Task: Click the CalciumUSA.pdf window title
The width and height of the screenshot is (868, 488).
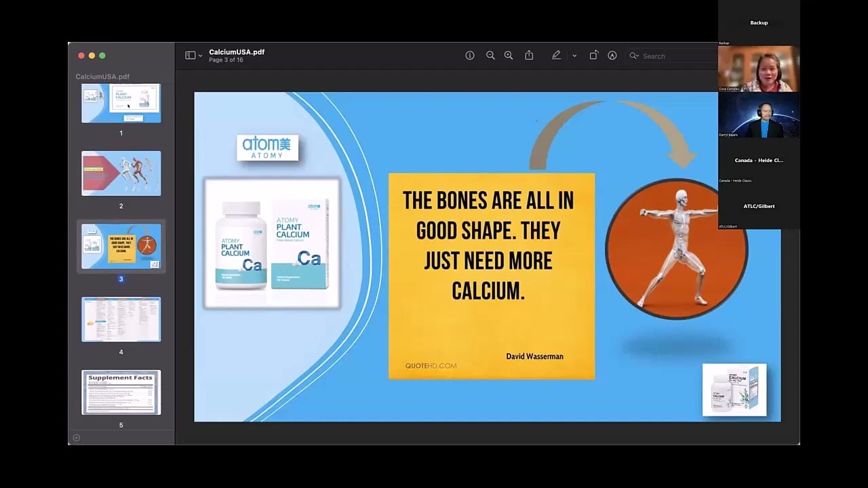Action: 237,52
